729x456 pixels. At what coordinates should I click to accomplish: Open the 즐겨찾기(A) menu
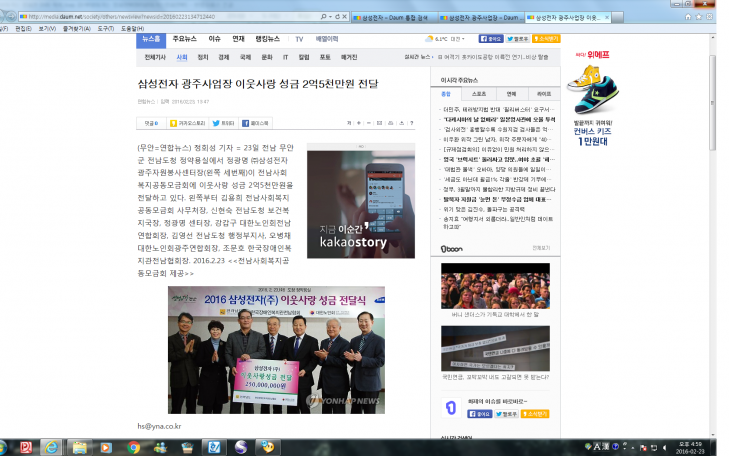point(77,29)
